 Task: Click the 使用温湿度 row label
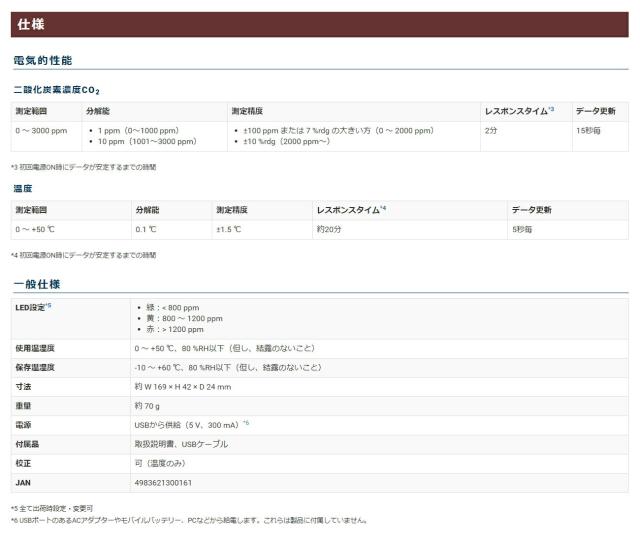pos(35,348)
